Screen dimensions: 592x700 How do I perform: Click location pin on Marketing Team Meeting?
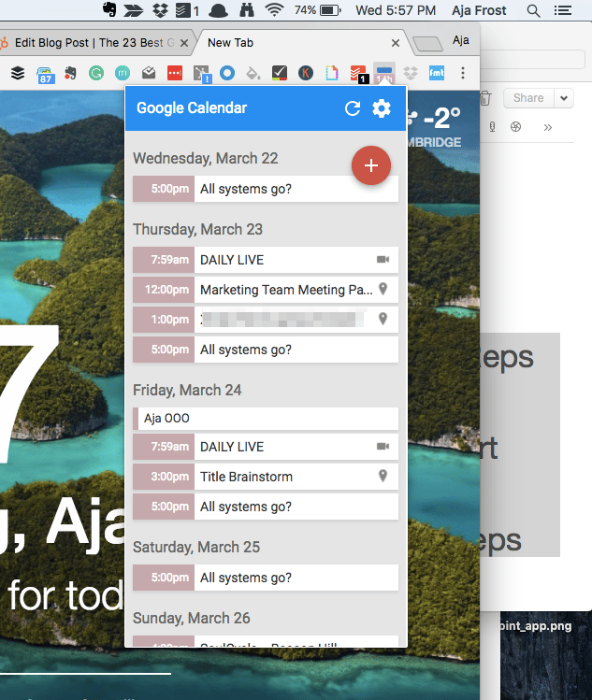point(383,290)
